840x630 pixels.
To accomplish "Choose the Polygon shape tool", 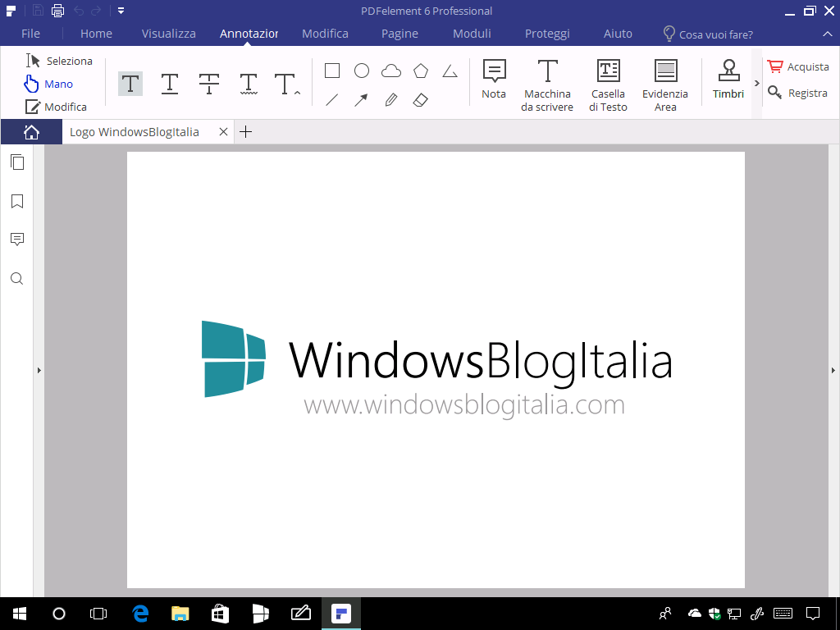I will pos(421,71).
